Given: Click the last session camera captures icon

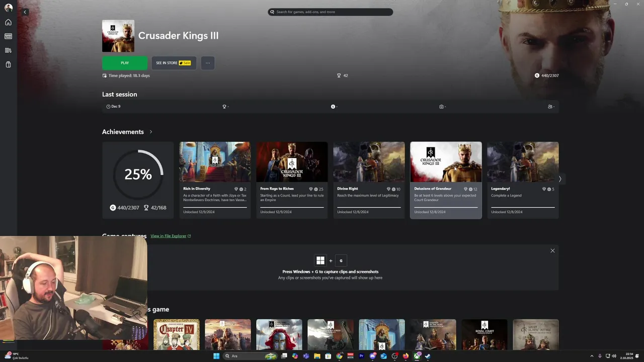Looking at the screenshot, I should click(x=441, y=107).
